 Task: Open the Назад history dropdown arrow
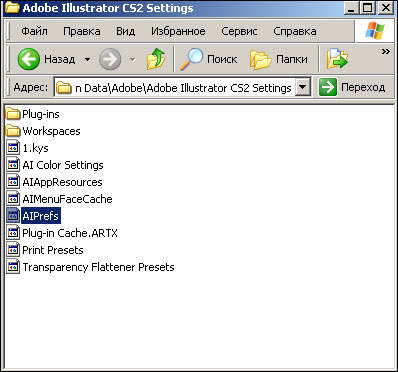(87, 60)
